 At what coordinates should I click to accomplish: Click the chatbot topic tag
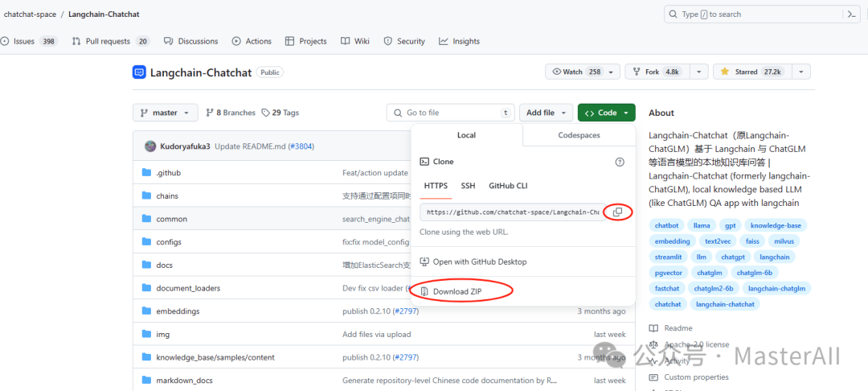click(x=666, y=225)
